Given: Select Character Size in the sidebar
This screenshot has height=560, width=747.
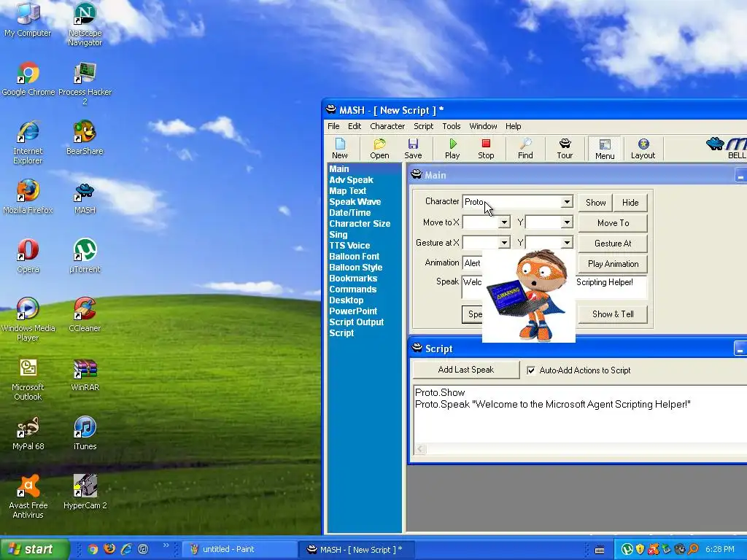Looking at the screenshot, I should click(x=360, y=224).
